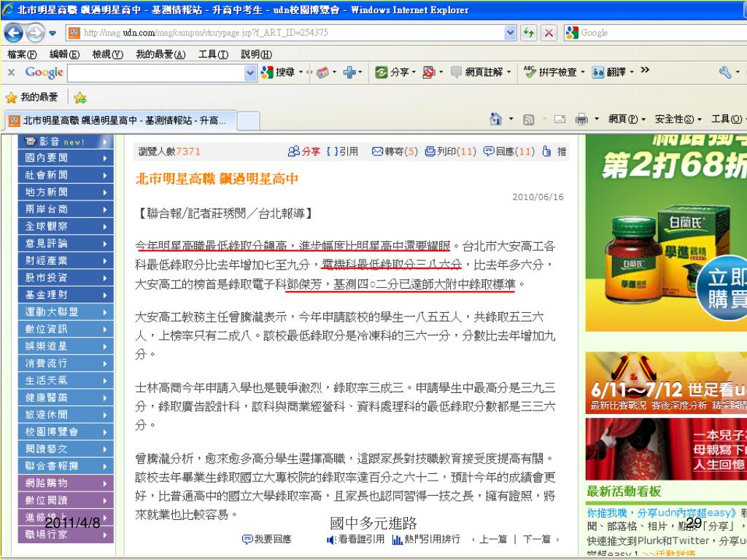Open the 工具(T) menu in the menu bar
Image resolution: width=747 pixels, height=560 pixels.
(213, 54)
